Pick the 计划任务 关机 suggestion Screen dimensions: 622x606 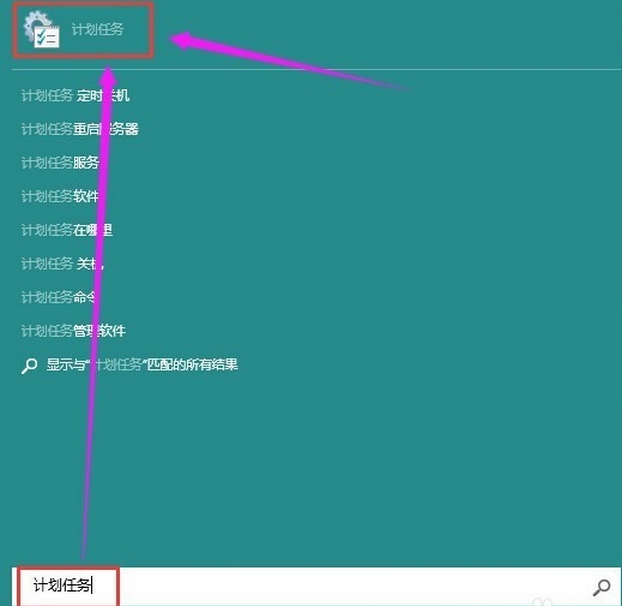tap(63, 264)
